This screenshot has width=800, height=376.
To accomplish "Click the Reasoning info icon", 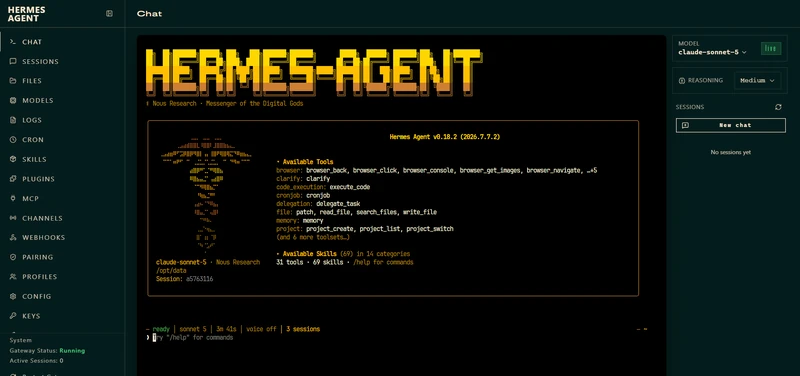I will pyautogui.click(x=682, y=81).
